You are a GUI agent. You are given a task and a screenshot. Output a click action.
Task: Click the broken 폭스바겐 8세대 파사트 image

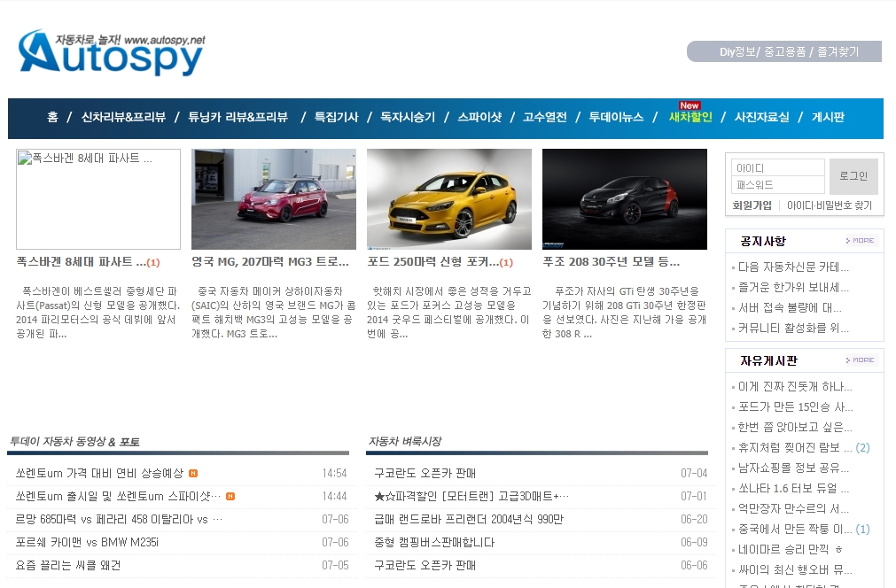(x=97, y=199)
